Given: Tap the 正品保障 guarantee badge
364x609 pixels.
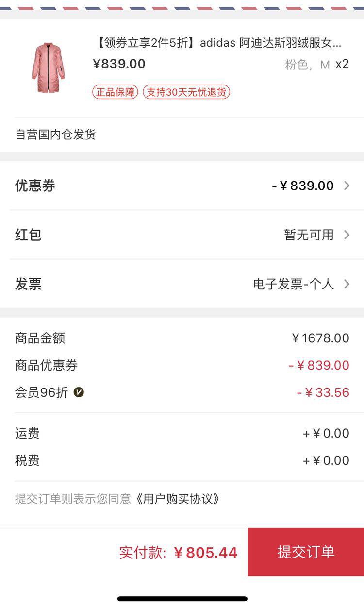Looking at the screenshot, I should pos(115,92).
